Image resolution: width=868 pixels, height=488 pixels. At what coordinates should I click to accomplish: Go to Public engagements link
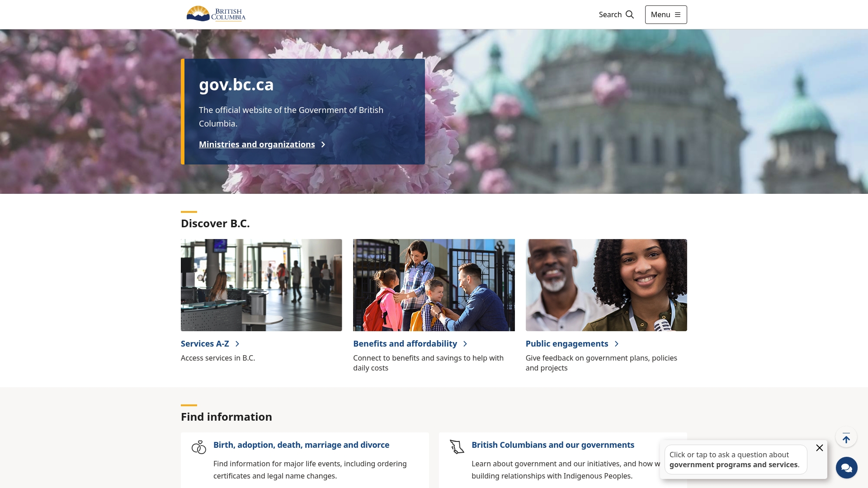(x=567, y=344)
